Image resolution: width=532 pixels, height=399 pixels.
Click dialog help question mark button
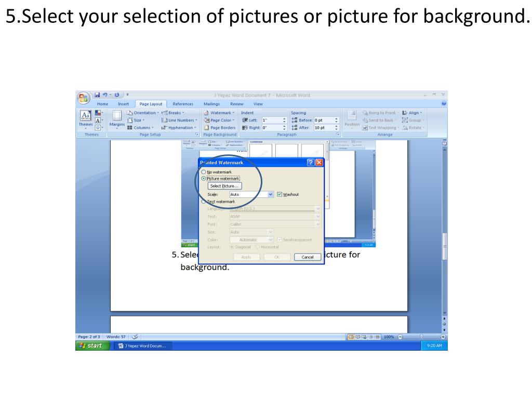pyautogui.click(x=311, y=163)
